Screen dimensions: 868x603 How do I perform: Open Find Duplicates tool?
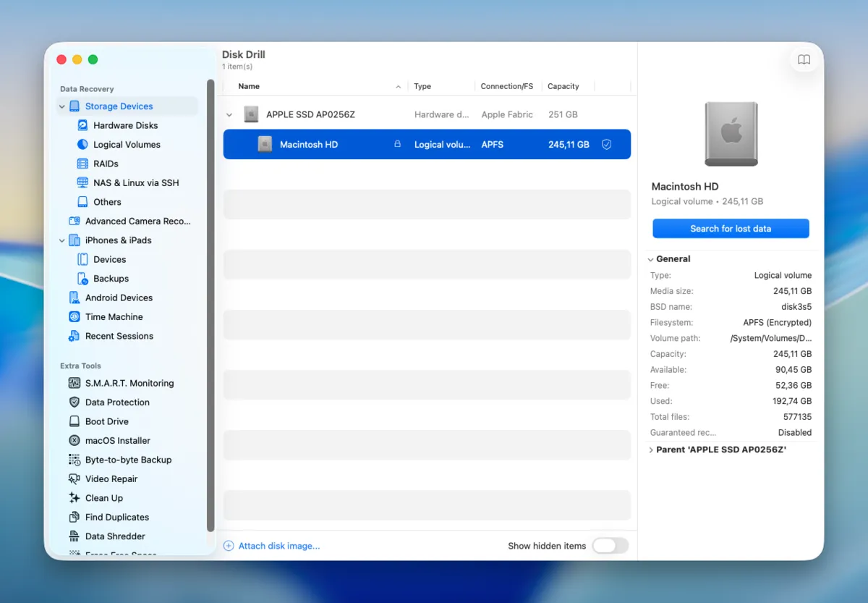pos(117,518)
